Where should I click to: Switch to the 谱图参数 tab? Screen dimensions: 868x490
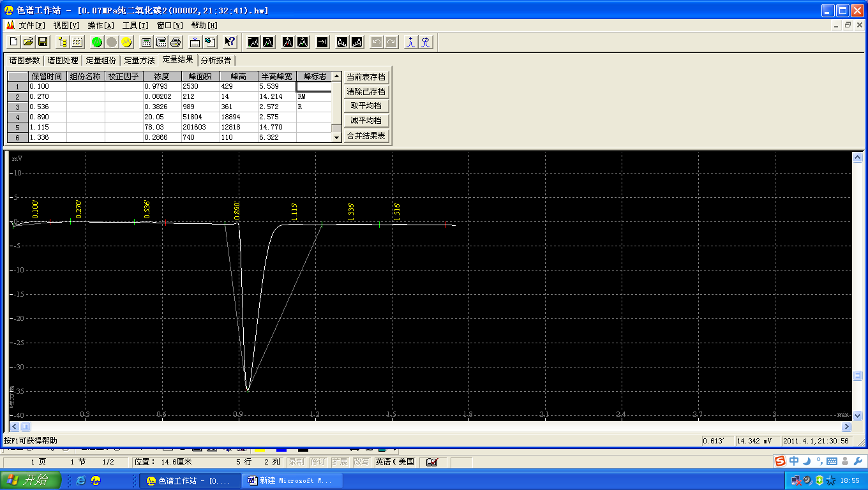click(24, 61)
